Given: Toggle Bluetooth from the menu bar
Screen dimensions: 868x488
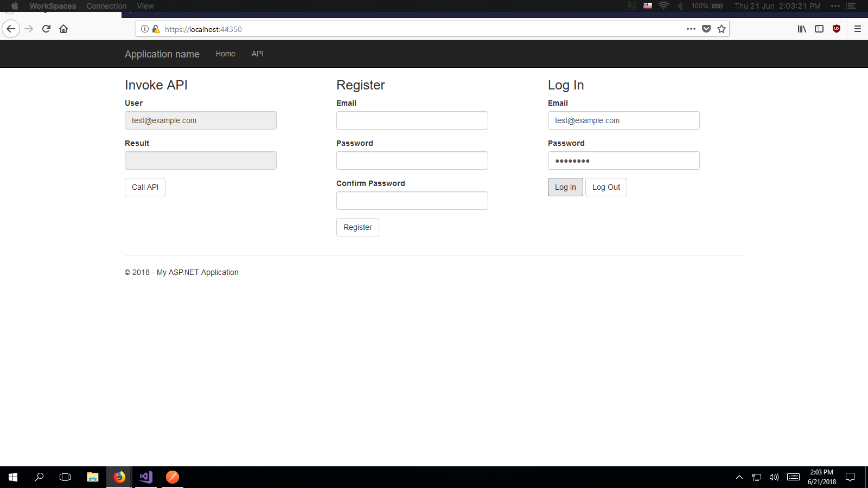Looking at the screenshot, I should coord(680,6).
